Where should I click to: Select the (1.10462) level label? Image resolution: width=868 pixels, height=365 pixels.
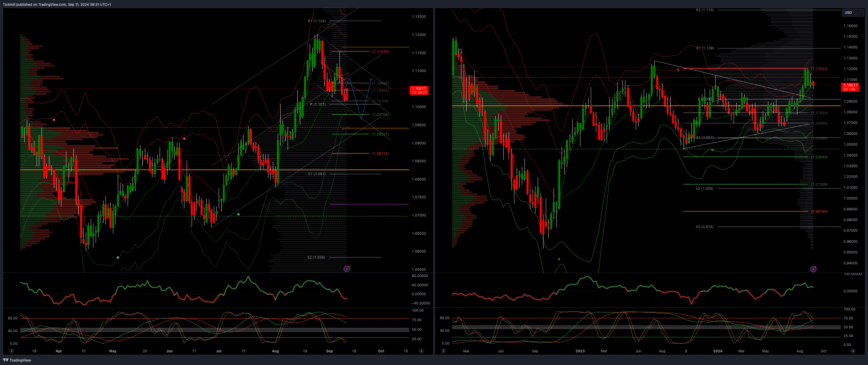(380, 90)
